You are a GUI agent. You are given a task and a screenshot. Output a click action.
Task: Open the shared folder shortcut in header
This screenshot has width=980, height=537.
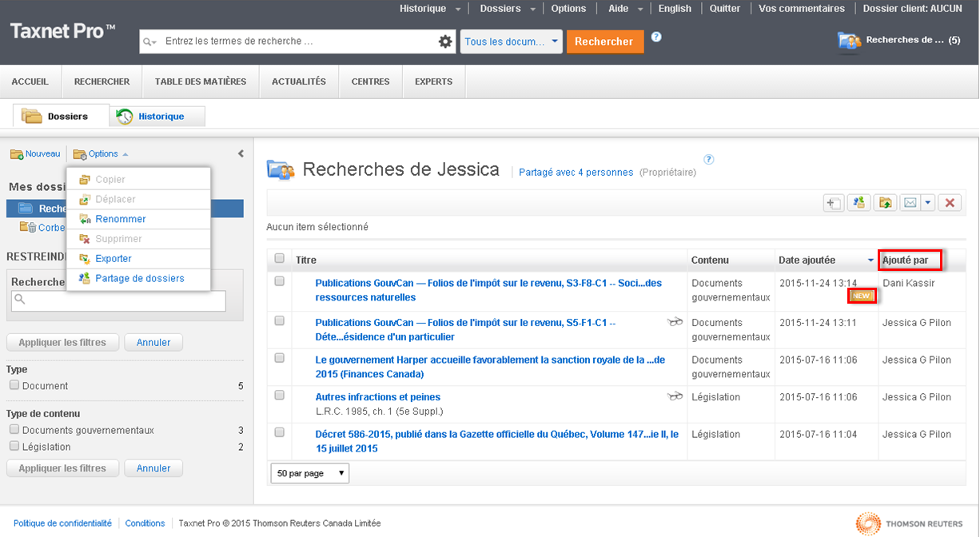click(898, 40)
